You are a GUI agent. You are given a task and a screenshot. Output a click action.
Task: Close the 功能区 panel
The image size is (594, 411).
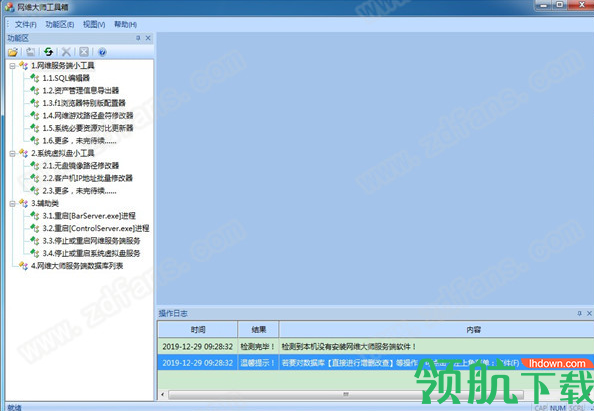[x=148, y=38]
